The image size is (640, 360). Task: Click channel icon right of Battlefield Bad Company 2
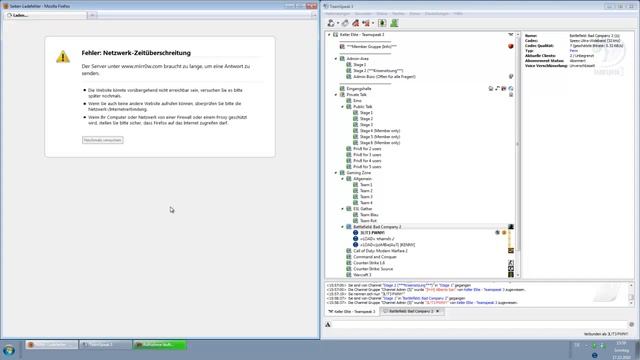click(x=511, y=227)
